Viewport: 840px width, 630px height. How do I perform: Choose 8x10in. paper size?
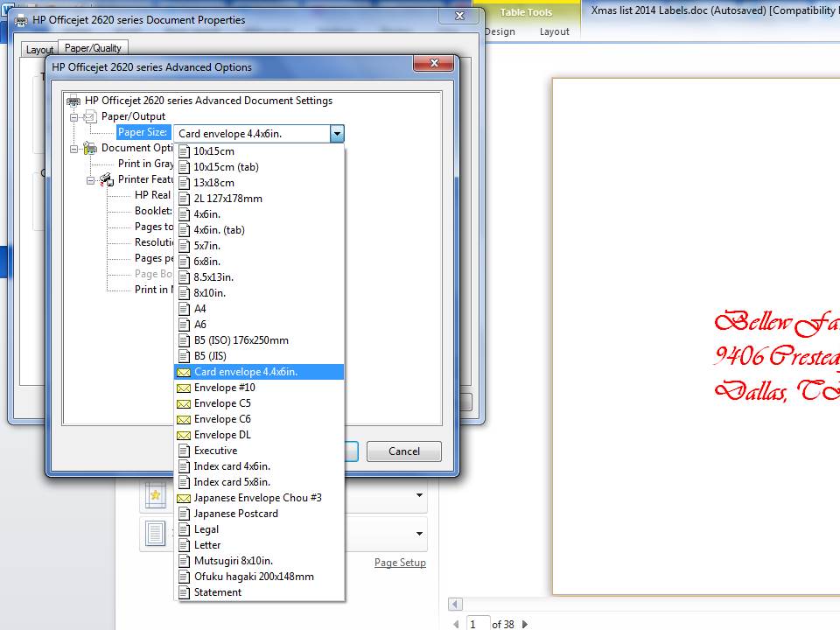tap(259, 293)
